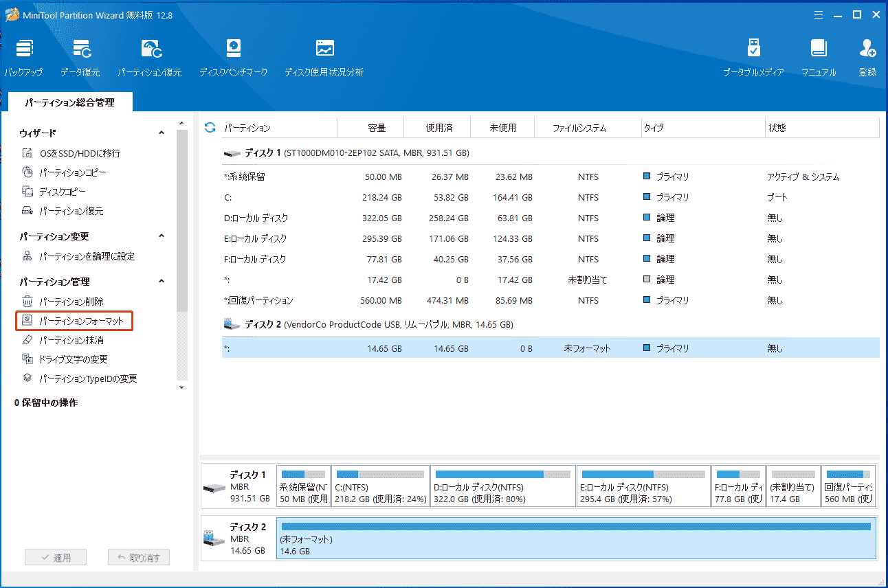The image size is (888, 588).
Task: Click (未フォーマット) 14.6 GB block in disk map
Action: tap(576, 539)
